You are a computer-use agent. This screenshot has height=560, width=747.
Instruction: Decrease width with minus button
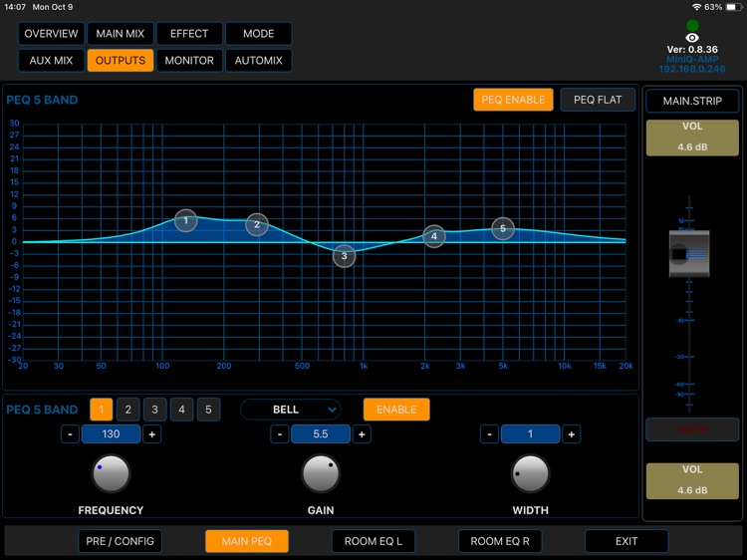[x=489, y=434]
